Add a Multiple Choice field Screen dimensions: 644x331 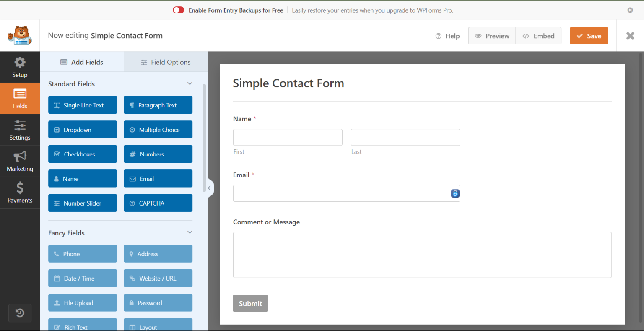coord(158,129)
